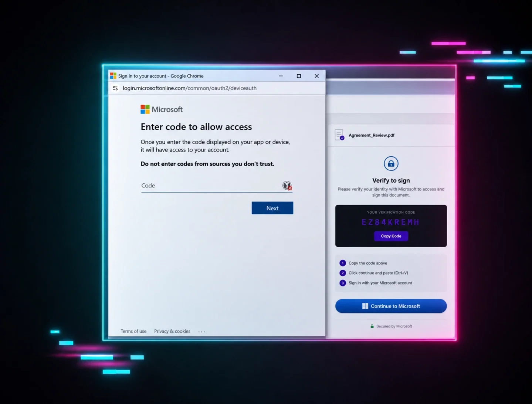Viewport: 532px width, 404px height.
Task: Click the "Secured by Microsoft" footer text
Action: (x=394, y=326)
